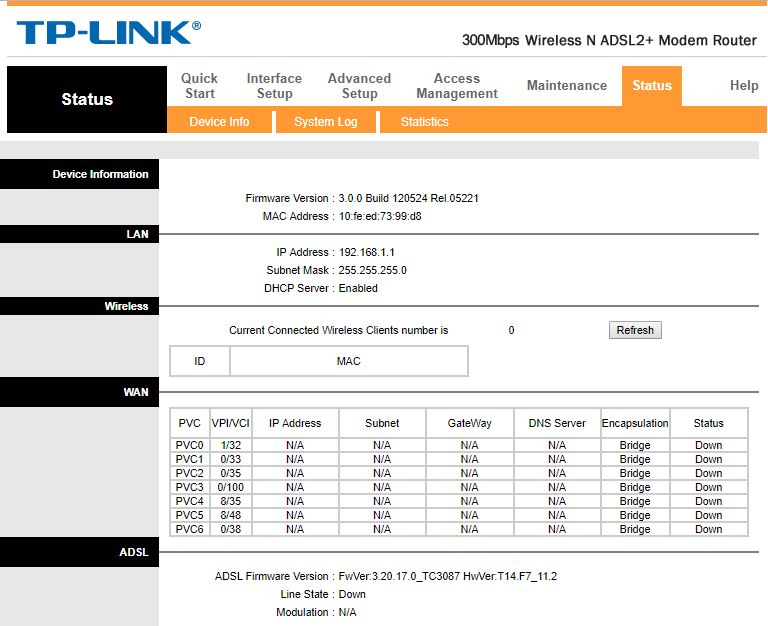Select the PVC0 row label

190,445
